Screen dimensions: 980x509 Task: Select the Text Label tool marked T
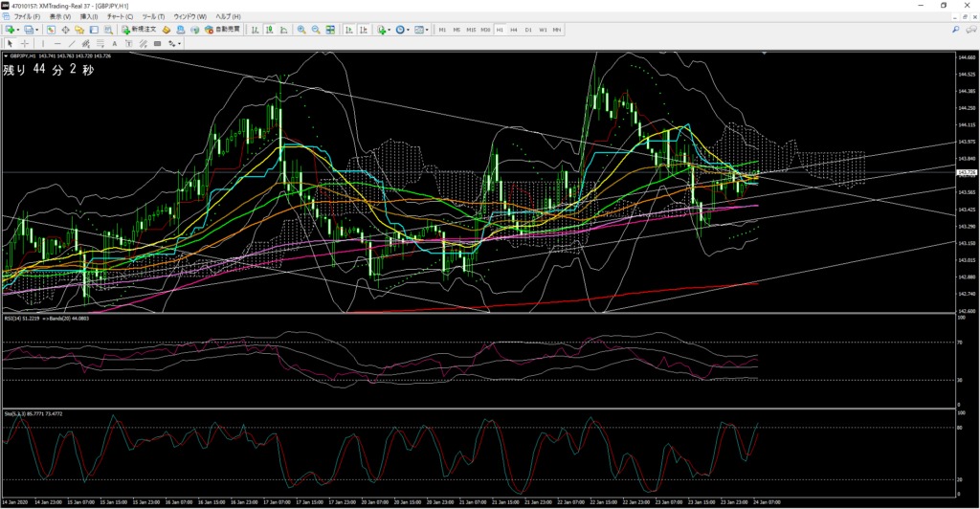tap(129, 44)
